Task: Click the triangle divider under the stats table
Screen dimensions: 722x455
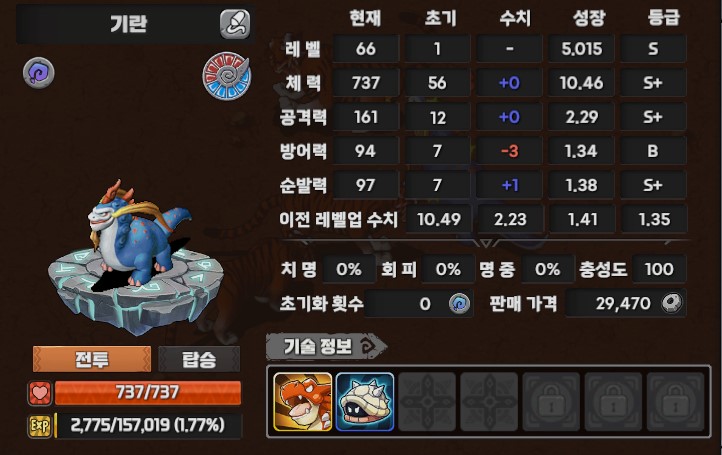Action: pos(485,242)
